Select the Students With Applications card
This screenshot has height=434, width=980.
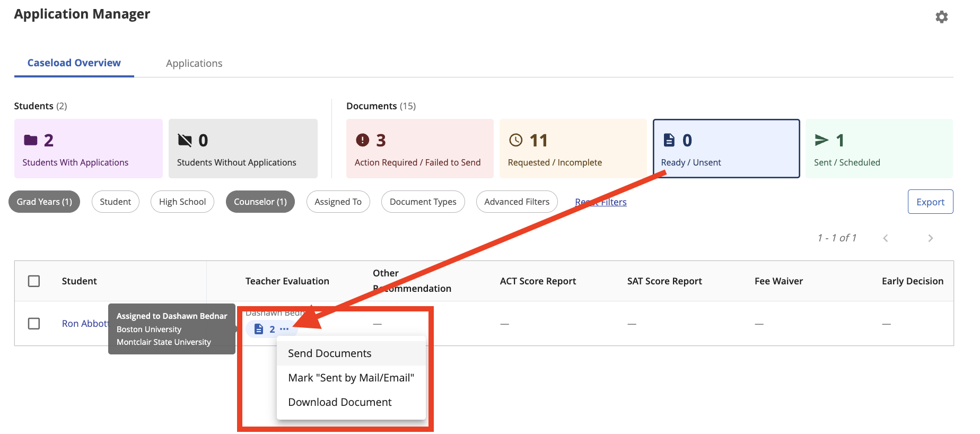pyautogui.click(x=89, y=149)
